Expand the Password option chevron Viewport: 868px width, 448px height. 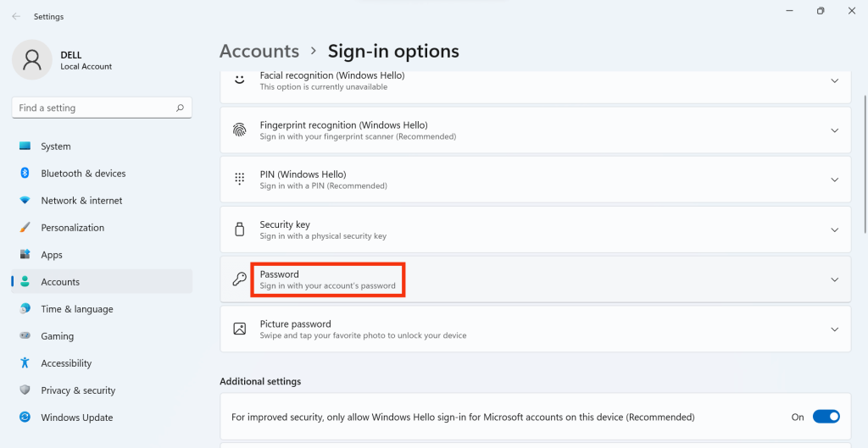coord(834,279)
